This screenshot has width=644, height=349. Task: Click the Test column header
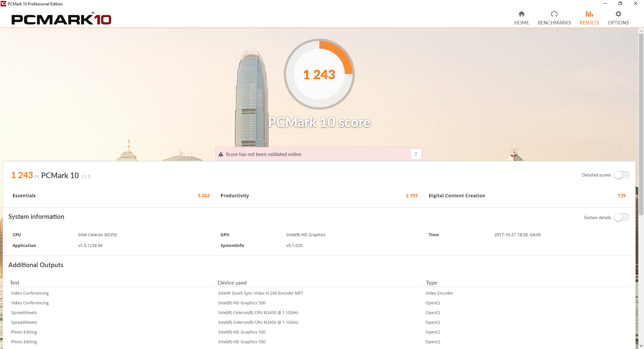pos(15,283)
